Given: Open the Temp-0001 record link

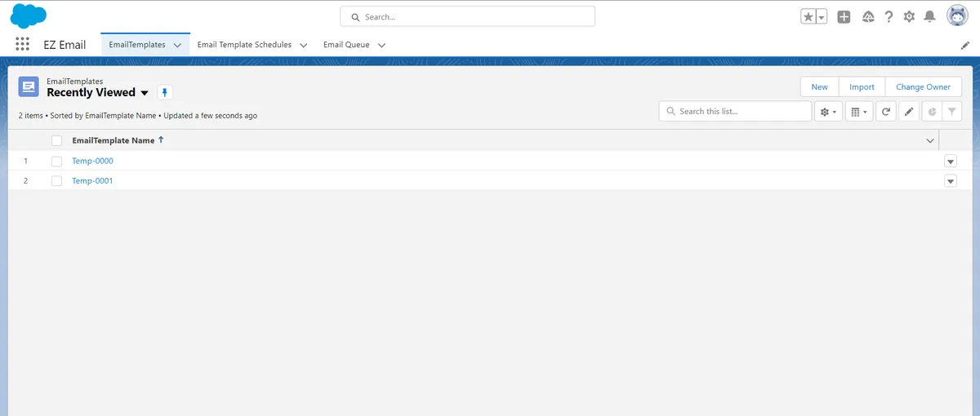Looking at the screenshot, I should point(92,180).
